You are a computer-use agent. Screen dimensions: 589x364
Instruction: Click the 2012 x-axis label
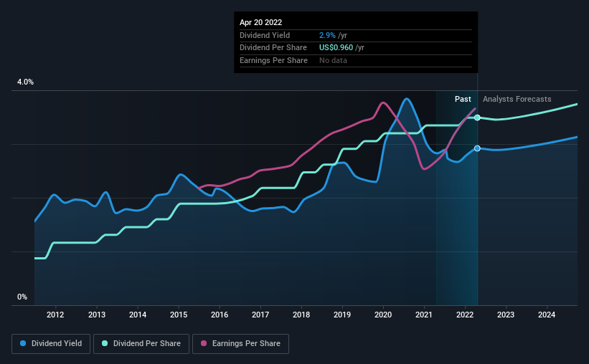55,315
